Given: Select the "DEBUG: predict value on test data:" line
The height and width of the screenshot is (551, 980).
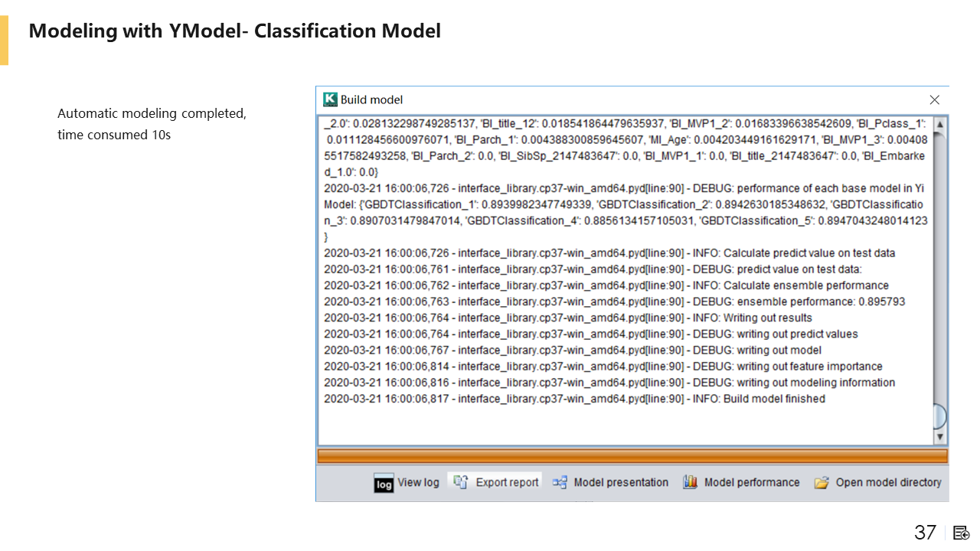Looking at the screenshot, I should 593,269.
